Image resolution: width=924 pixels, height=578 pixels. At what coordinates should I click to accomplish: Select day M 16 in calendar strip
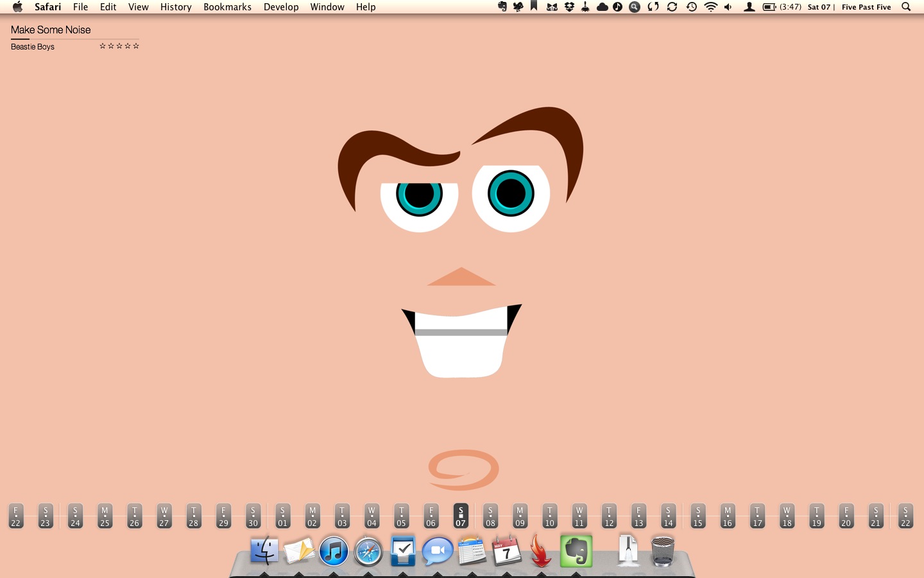click(x=728, y=516)
